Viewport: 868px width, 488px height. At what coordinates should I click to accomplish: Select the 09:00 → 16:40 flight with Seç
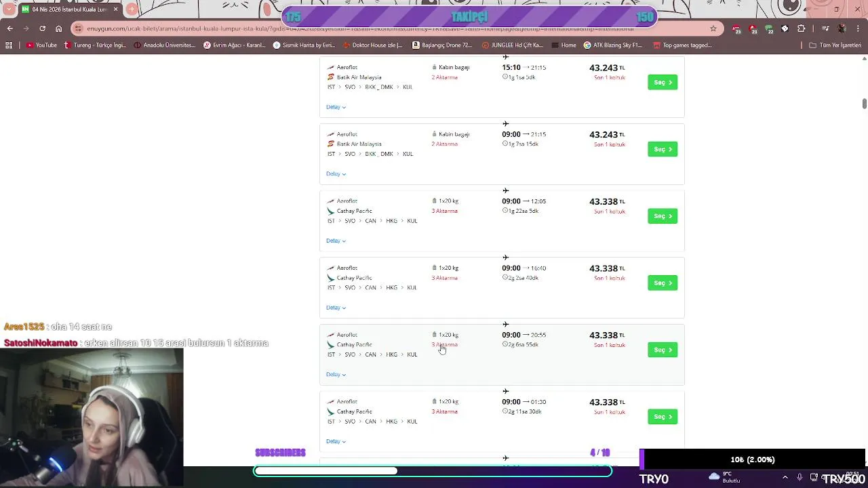663,283
